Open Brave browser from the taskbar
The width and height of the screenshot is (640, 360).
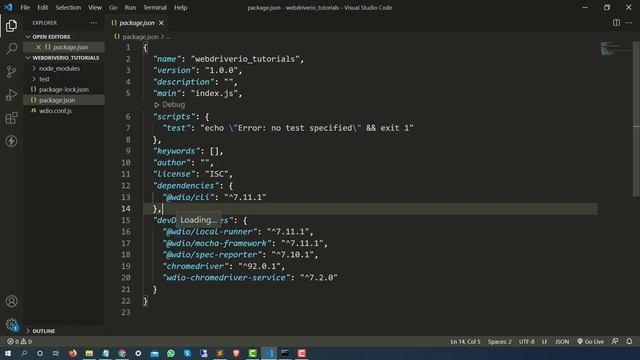point(236,353)
